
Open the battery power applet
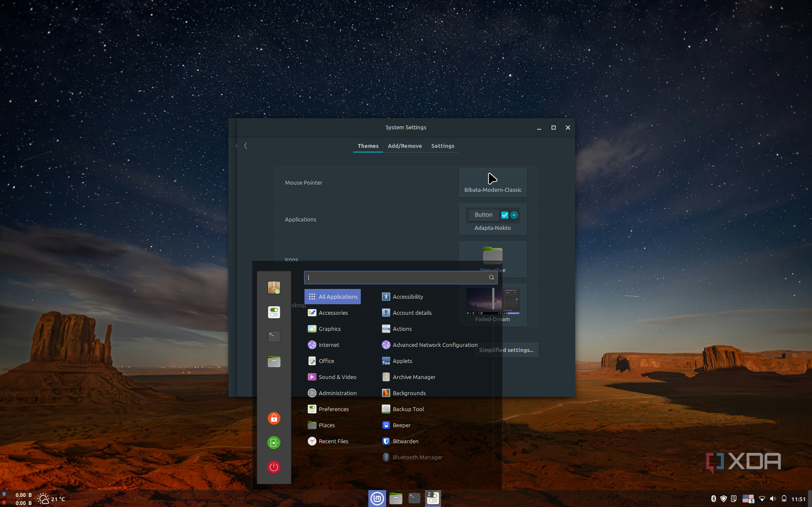pyautogui.click(x=784, y=499)
